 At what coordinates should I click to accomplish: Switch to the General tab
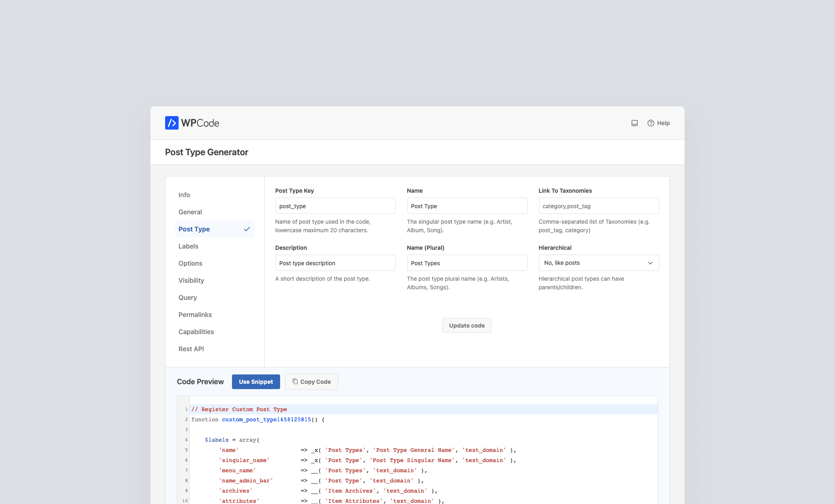click(190, 212)
